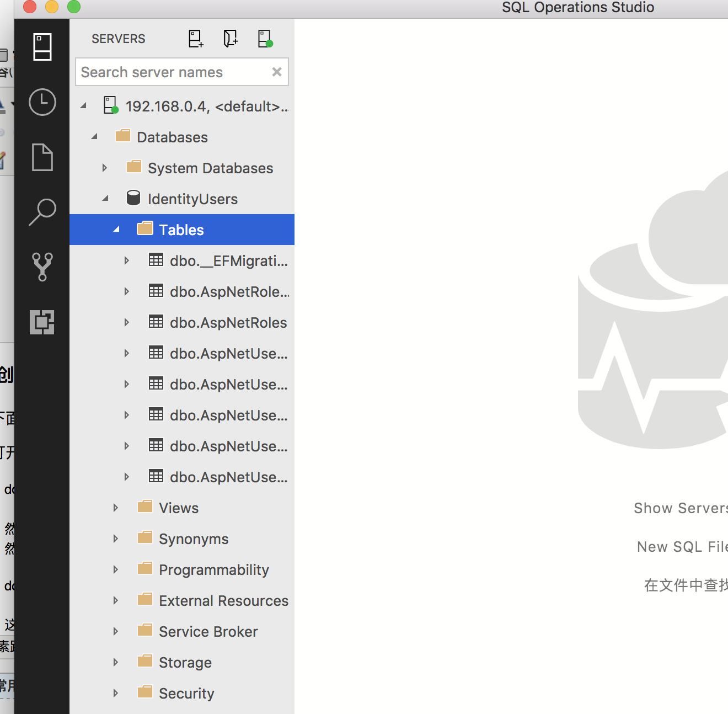Image resolution: width=728 pixels, height=714 pixels.
Task: Select the 192.168.0.4, <default> server label
Action: [x=207, y=106]
